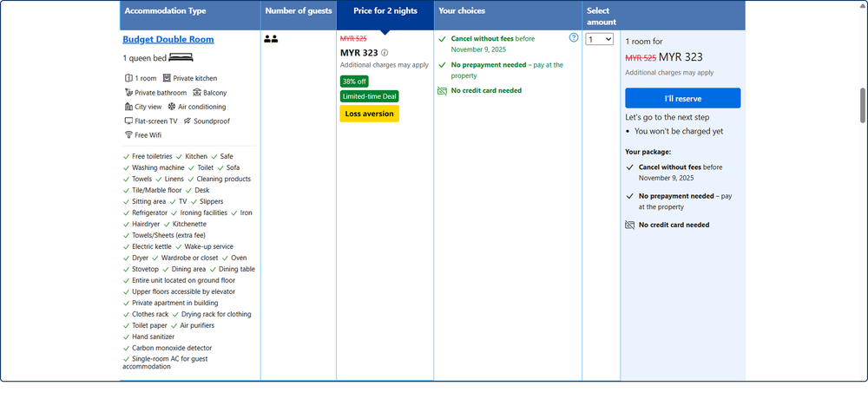Screen dimensions: 868x412
Task: Click 'Let's go to the next step' text
Action: click(x=667, y=117)
